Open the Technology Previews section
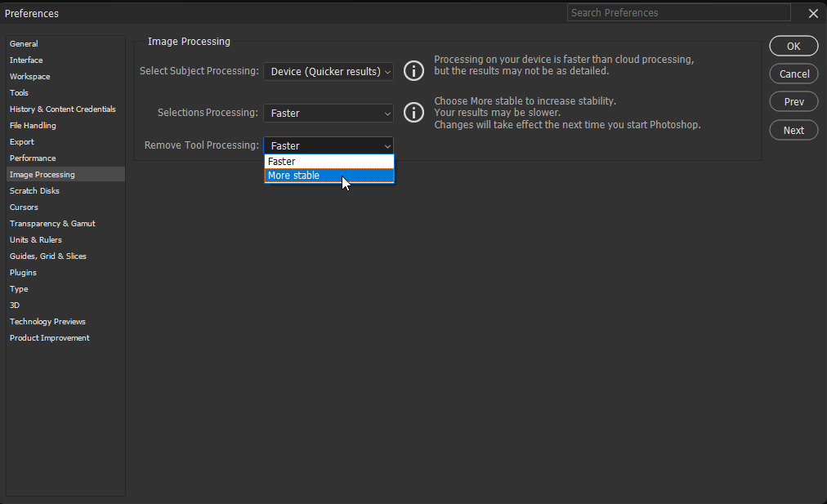The height and width of the screenshot is (504, 827). [x=47, y=321]
